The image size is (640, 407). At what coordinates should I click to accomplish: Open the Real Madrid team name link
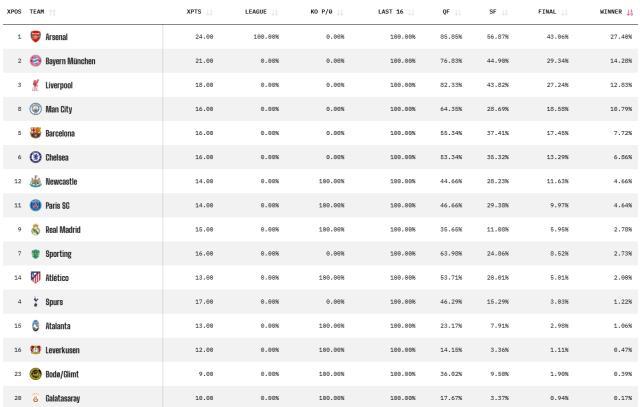tap(64, 229)
